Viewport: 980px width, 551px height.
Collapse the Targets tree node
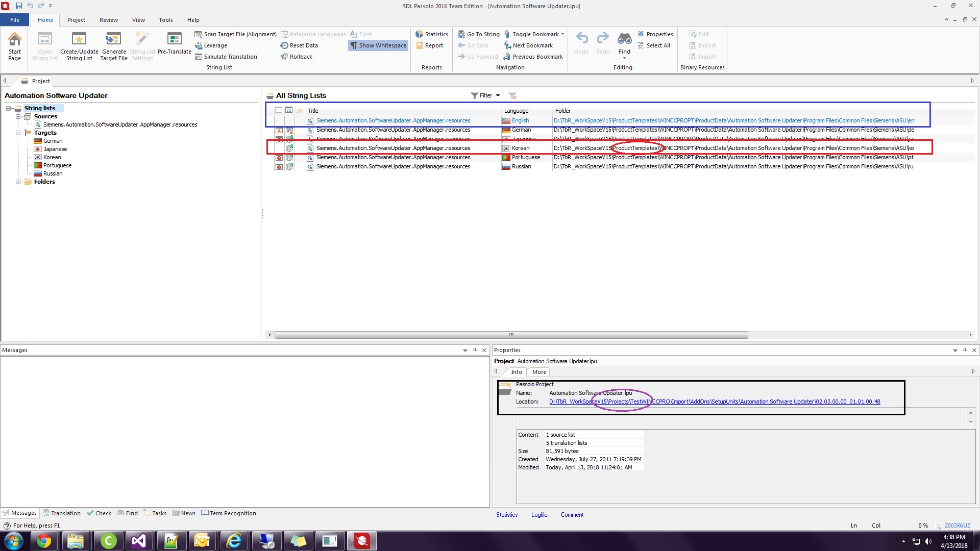tap(18, 133)
